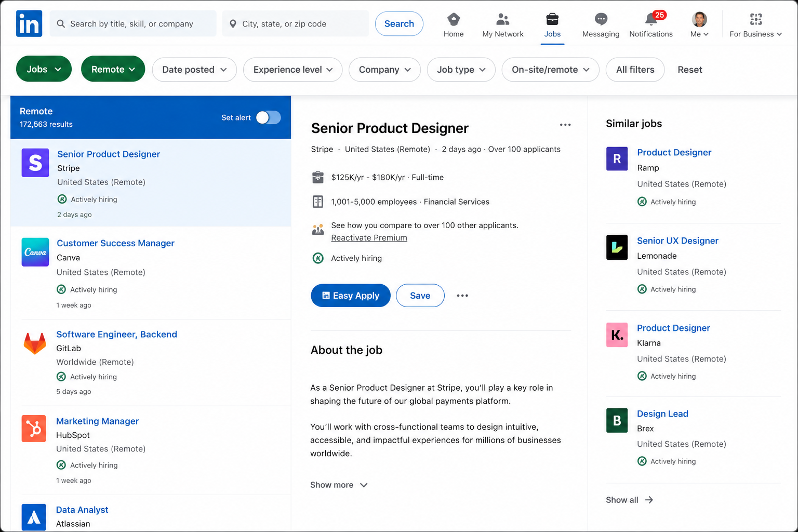Expand Show more in About the job
The width and height of the screenshot is (798, 532).
pos(339,485)
